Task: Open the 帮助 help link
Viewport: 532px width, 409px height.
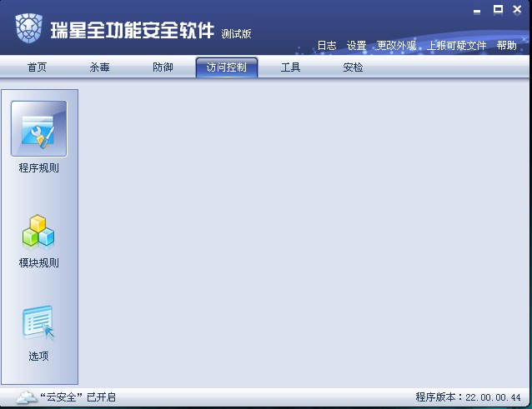Action: pyautogui.click(x=506, y=46)
